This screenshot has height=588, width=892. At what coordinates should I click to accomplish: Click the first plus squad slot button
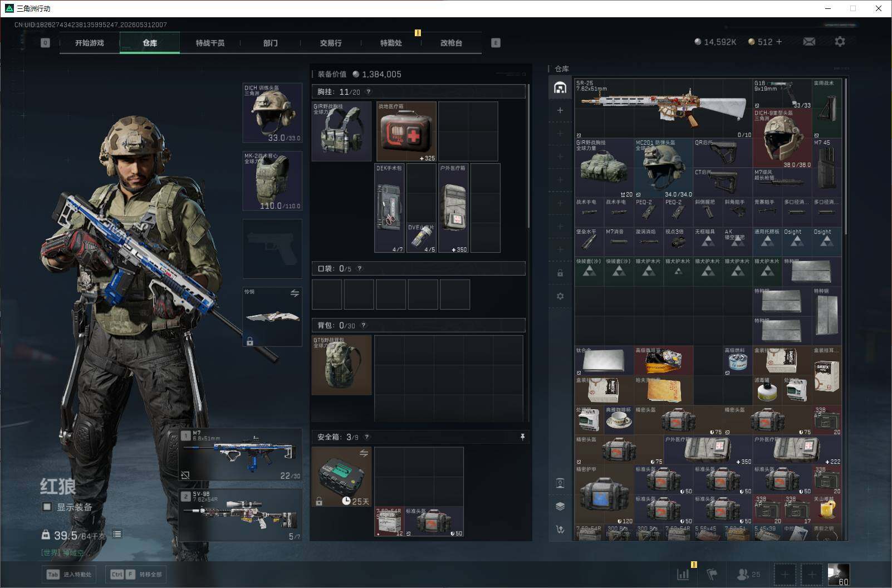click(785, 574)
